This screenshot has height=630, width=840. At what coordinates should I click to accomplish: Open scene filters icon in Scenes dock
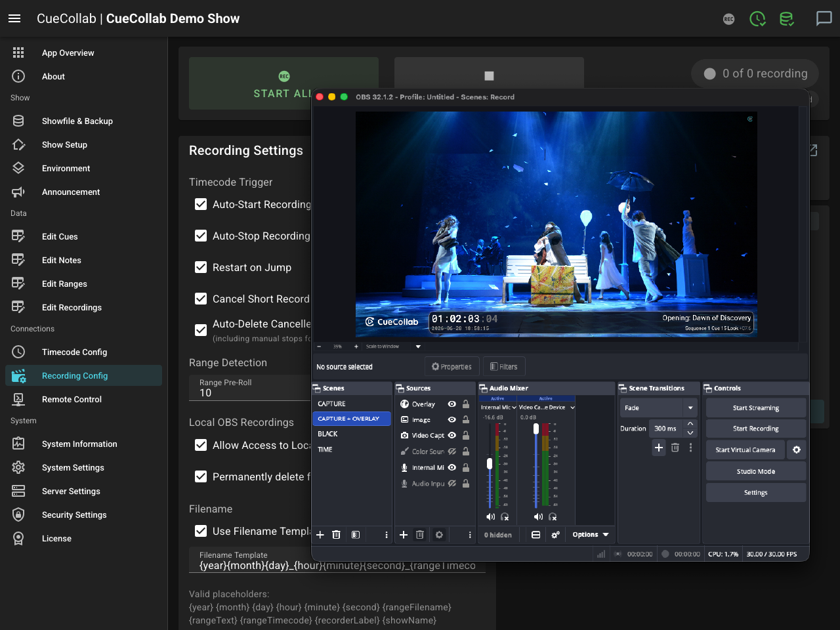[x=355, y=535]
